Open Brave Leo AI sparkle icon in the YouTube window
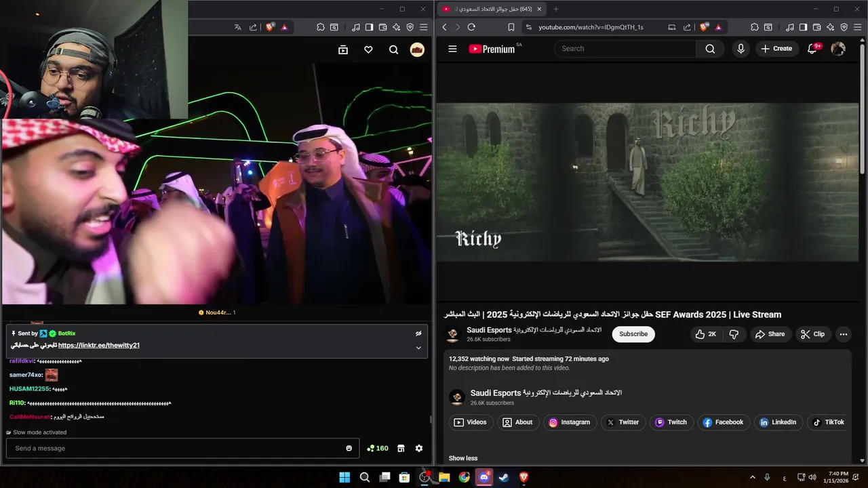The width and height of the screenshot is (868, 488). point(830,27)
